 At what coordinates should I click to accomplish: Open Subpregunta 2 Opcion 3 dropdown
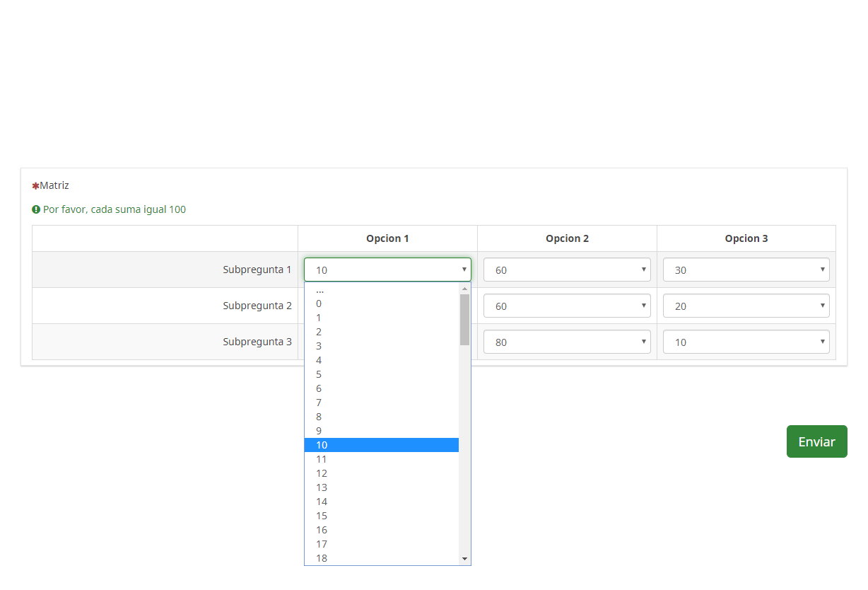(746, 306)
